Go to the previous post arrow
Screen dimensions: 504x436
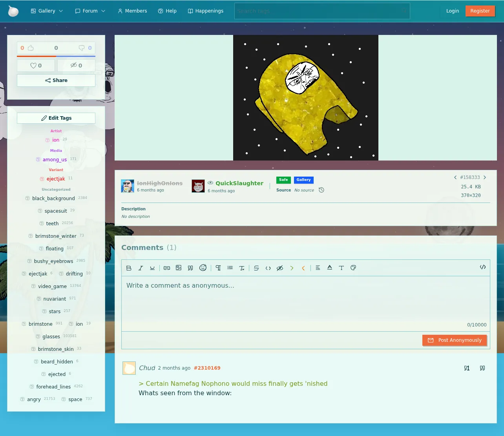[x=455, y=177]
